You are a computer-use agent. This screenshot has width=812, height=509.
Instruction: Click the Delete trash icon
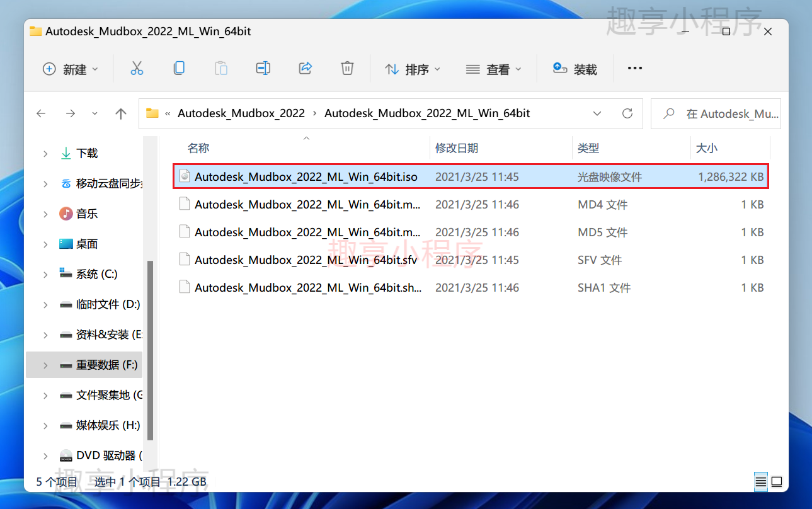(347, 69)
